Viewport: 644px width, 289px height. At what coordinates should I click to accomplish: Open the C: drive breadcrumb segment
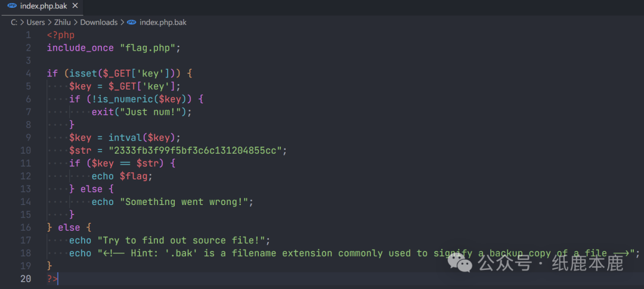[x=14, y=22]
